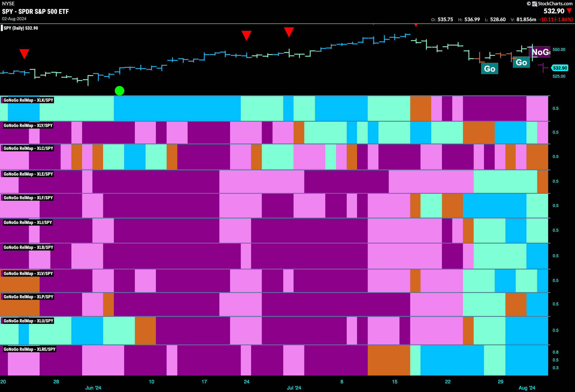Click the NYSE exchange label
Screen dimensions: 575x392
tap(8, 3)
